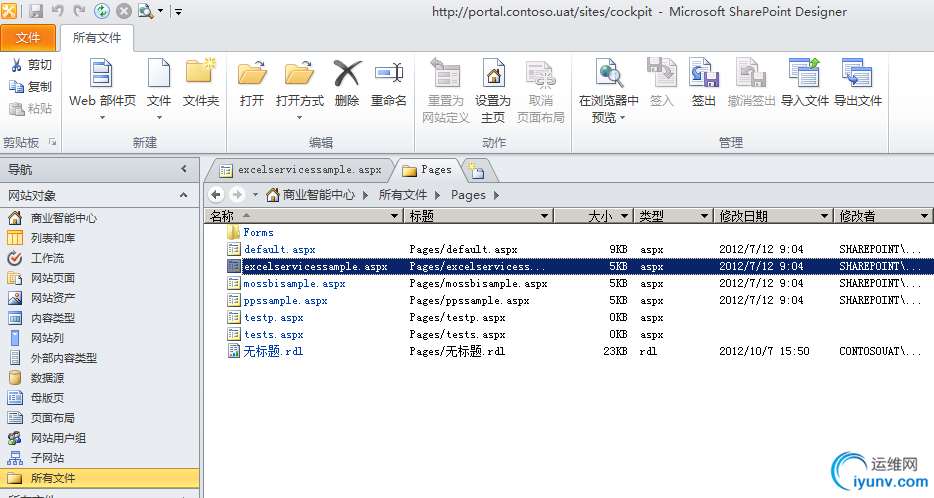Open the orange 文件 tab
934x498 pixels.
tap(28, 38)
